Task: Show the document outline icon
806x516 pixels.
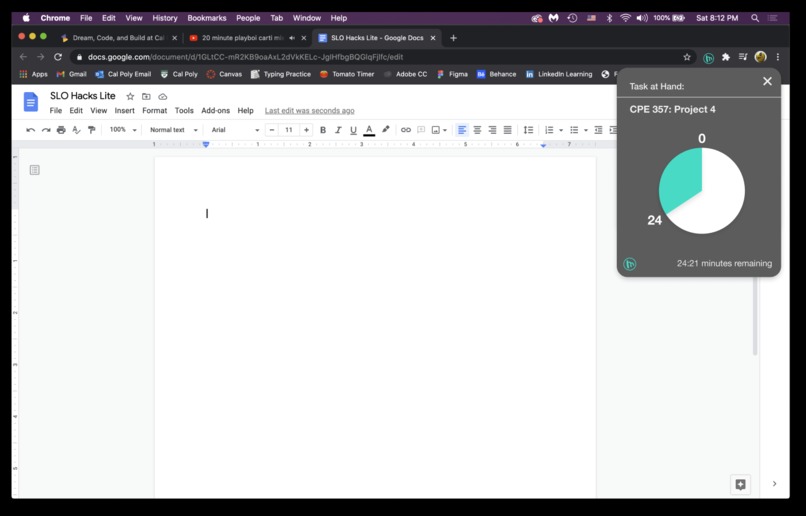Action: [x=34, y=170]
